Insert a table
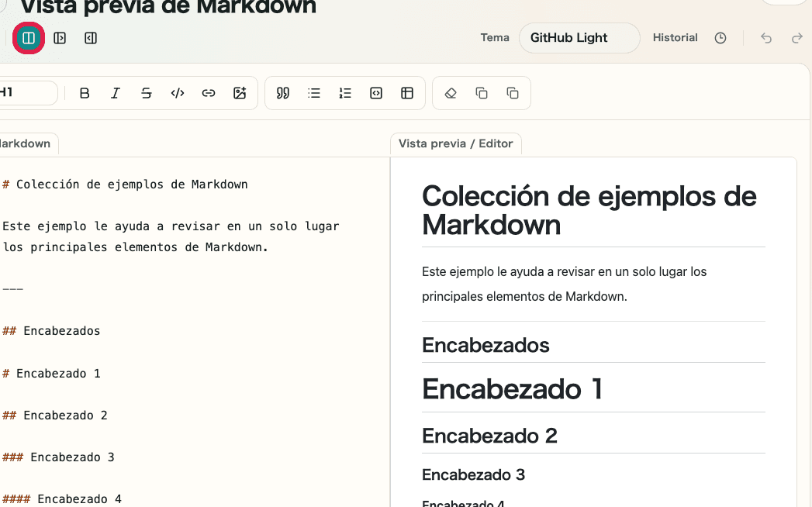Screen dimensions: 812x507 click(407, 93)
